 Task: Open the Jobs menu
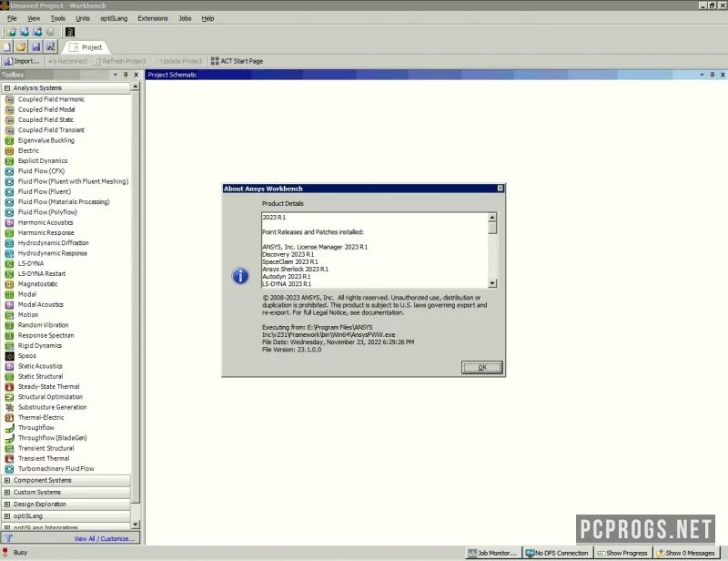(185, 18)
